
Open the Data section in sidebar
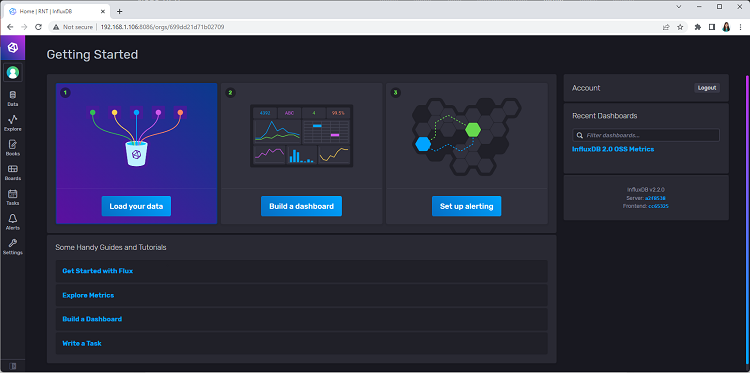13,99
